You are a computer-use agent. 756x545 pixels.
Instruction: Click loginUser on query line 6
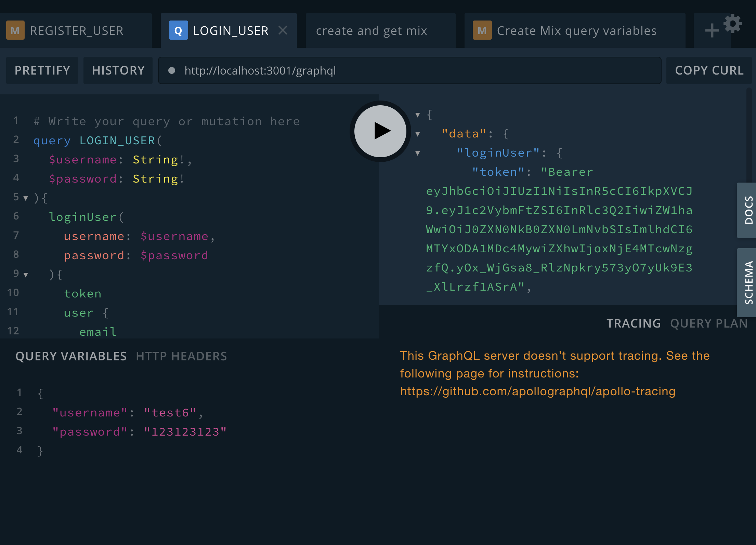(82, 217)
